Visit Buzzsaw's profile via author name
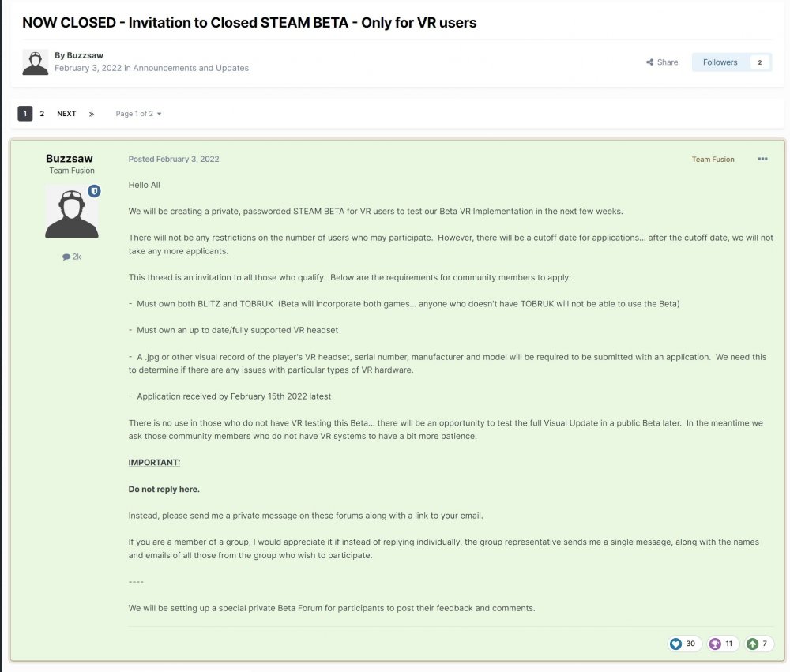790x672 pixels. click(x=85, y=55)
